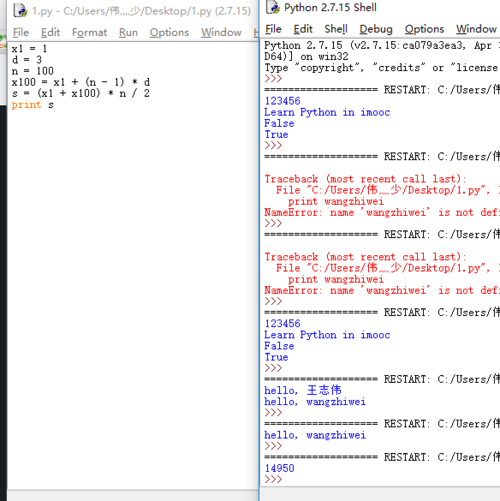Open the Options menu in 1.py editor

click(169, 32)
